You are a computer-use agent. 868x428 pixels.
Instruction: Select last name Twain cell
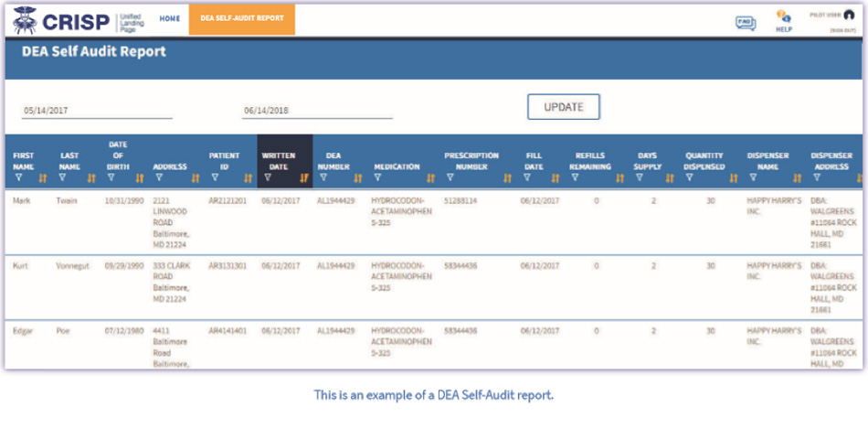coord(65,200)
